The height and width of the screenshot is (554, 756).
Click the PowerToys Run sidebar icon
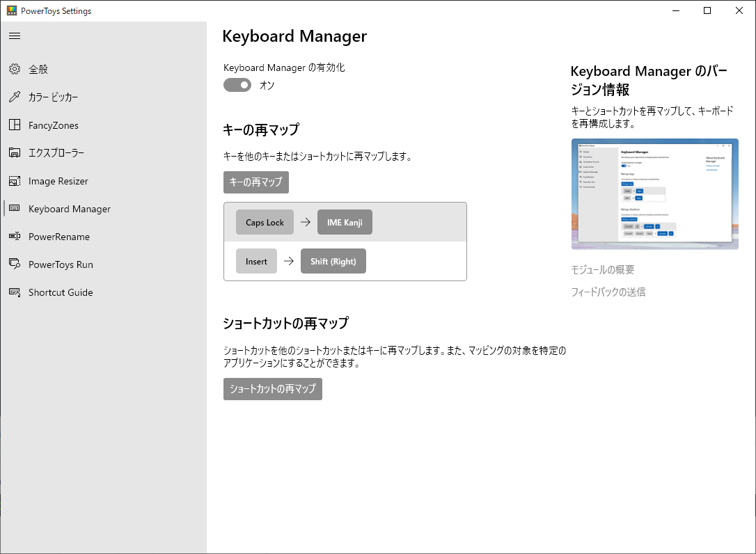pyautogui.click(x=15, y=264)
